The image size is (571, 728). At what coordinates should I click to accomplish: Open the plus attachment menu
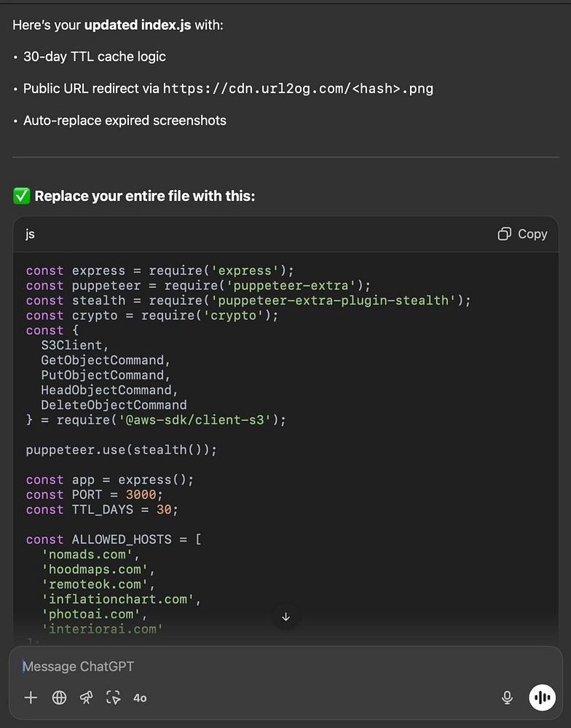pyautogui.click(x=31, y=697)
